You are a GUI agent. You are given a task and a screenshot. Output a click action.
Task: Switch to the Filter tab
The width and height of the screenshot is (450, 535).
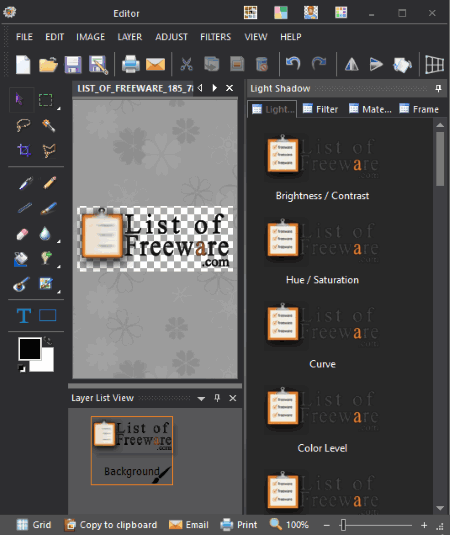click(320, 109)
